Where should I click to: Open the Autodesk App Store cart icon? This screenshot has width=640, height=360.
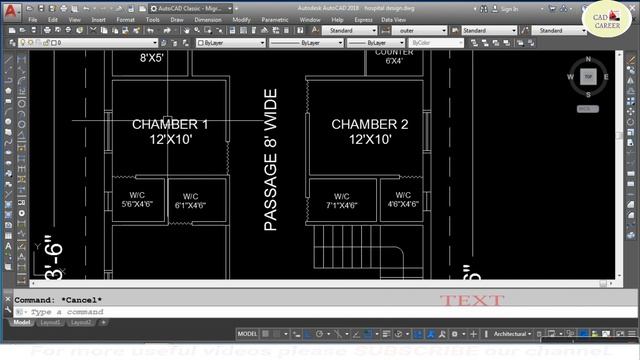pyautogui.click(x=552, y=9)
